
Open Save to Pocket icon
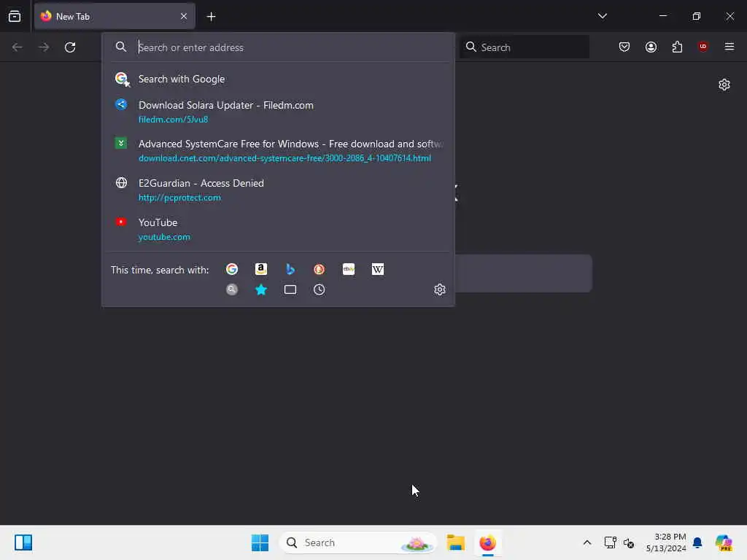coord(624,47)
